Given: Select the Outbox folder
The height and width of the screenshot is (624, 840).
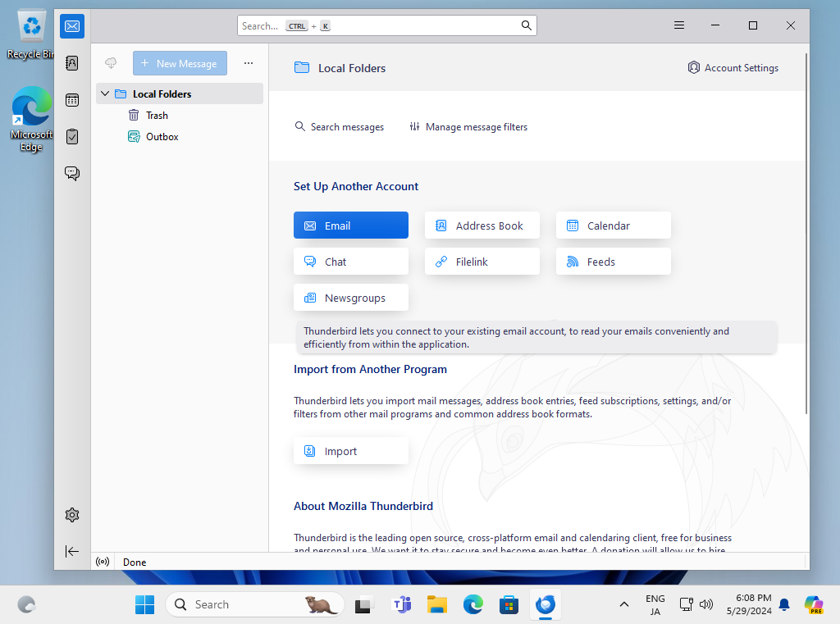Looking at the screenshot, I should pos(162,137).
